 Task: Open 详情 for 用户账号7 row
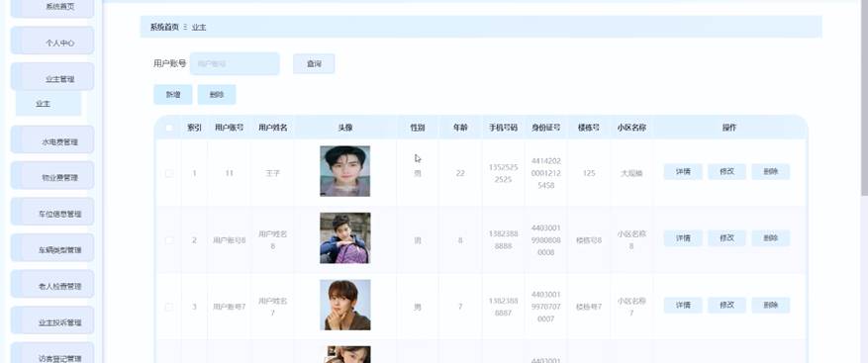click(683, 305)
